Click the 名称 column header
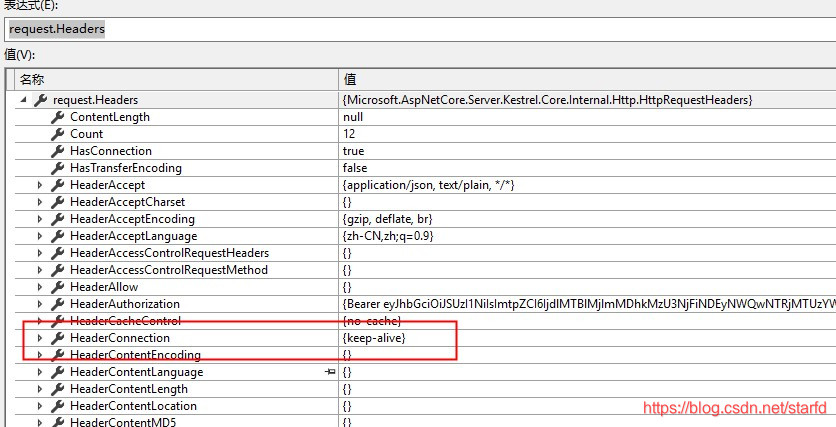 pyautogui.click(x=176, y=80)
